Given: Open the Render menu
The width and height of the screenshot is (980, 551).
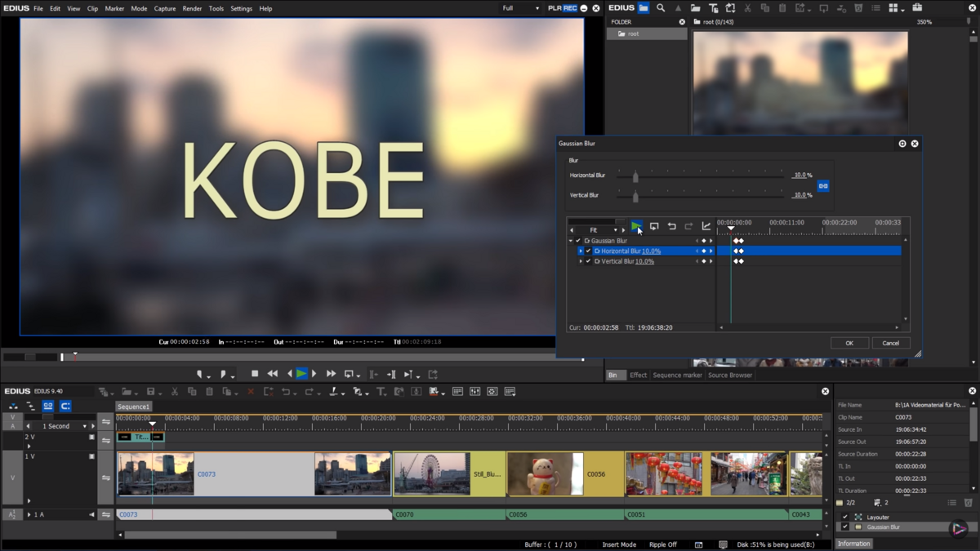Looking at the screenshot, I should pyautogui.click(x=192, y=8).
